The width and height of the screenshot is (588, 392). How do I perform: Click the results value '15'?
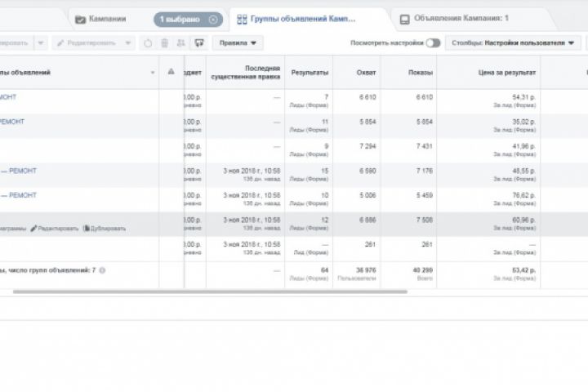(x=325, y=171)
